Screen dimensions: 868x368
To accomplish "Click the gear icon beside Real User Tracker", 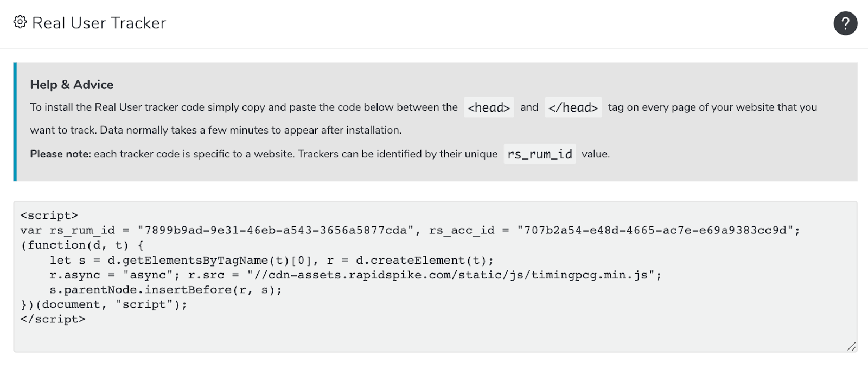I will coord(20,22).
